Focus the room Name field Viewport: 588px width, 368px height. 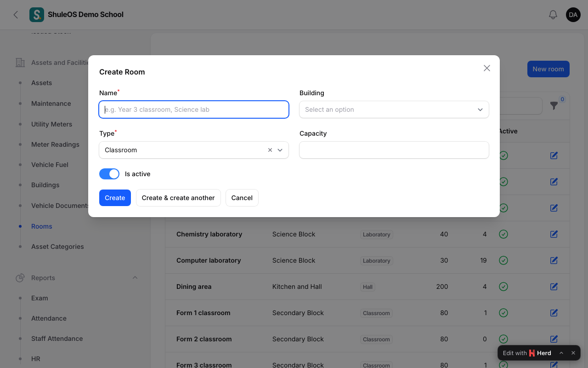click(194, 109)
